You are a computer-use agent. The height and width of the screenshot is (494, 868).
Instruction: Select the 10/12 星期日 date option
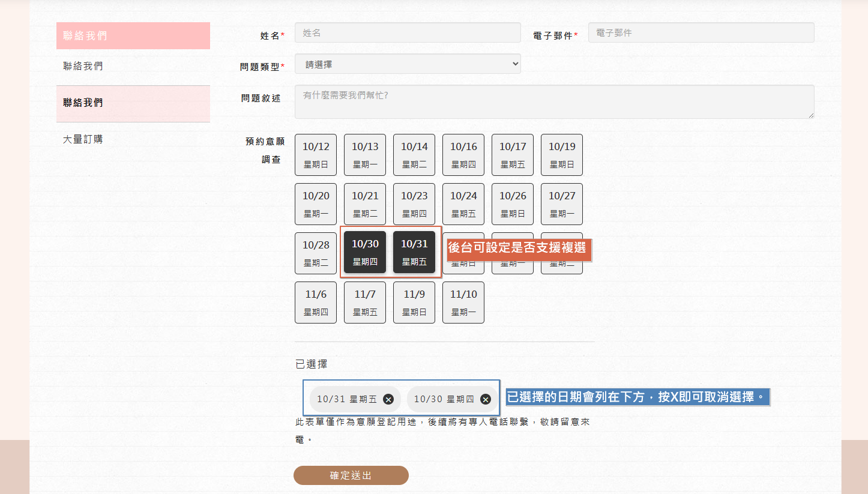[316, 155]
